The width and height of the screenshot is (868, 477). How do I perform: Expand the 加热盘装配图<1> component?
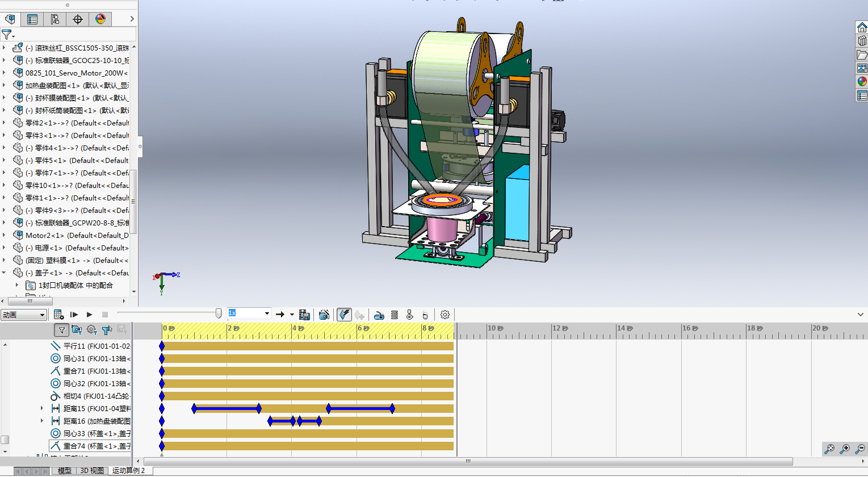pos(4,85)
